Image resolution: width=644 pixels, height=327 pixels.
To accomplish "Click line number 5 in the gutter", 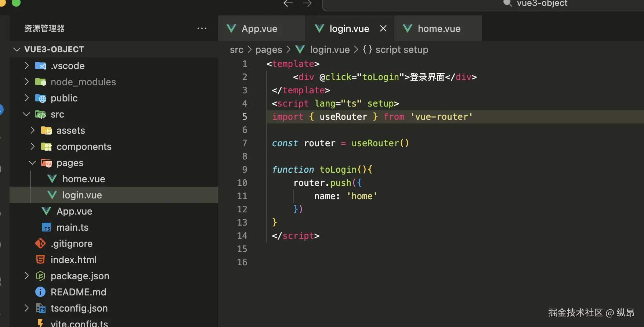I will click(x=245, y=117).
